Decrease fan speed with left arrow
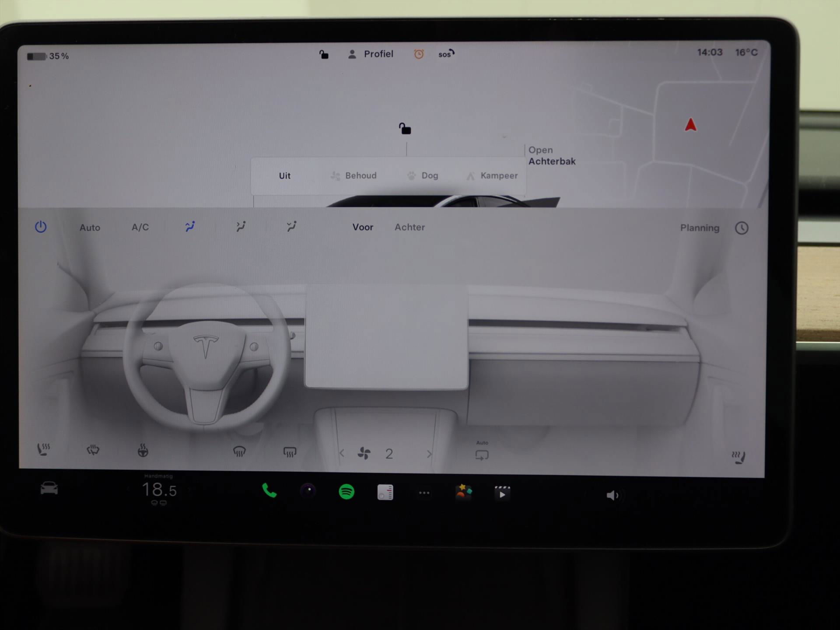 click(342, 453)
